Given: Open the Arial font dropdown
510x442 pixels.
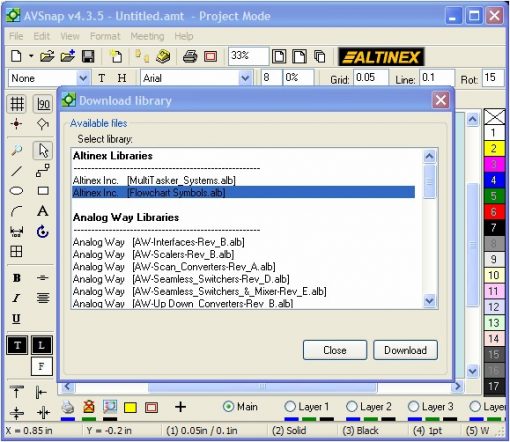Looking at the screenshot, I should 245,79.
